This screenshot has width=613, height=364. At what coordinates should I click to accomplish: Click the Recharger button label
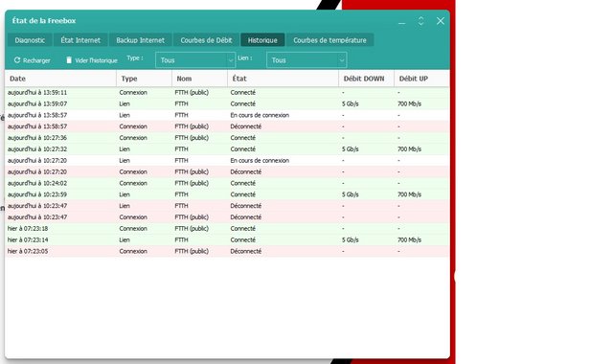coord(36,60)
